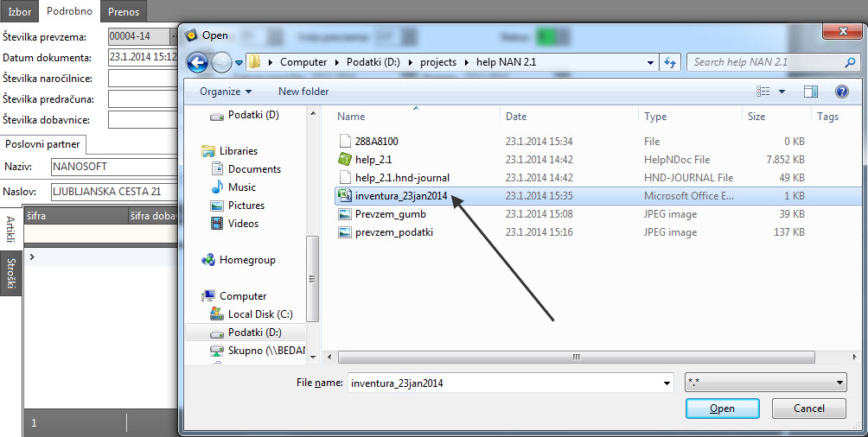Select the inventura_23jan2014 Excel file

coord(400,196)
